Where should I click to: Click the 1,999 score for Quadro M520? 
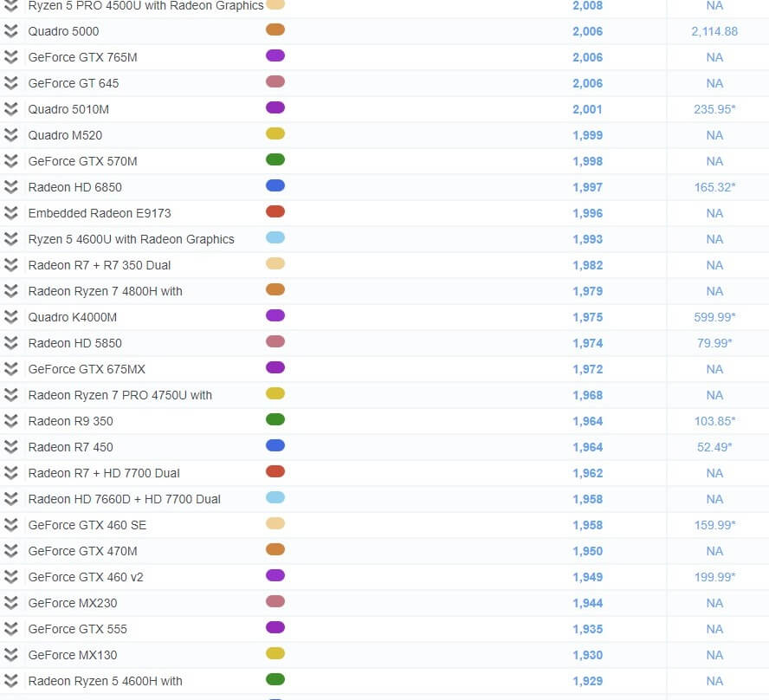(x=587, y=135)
